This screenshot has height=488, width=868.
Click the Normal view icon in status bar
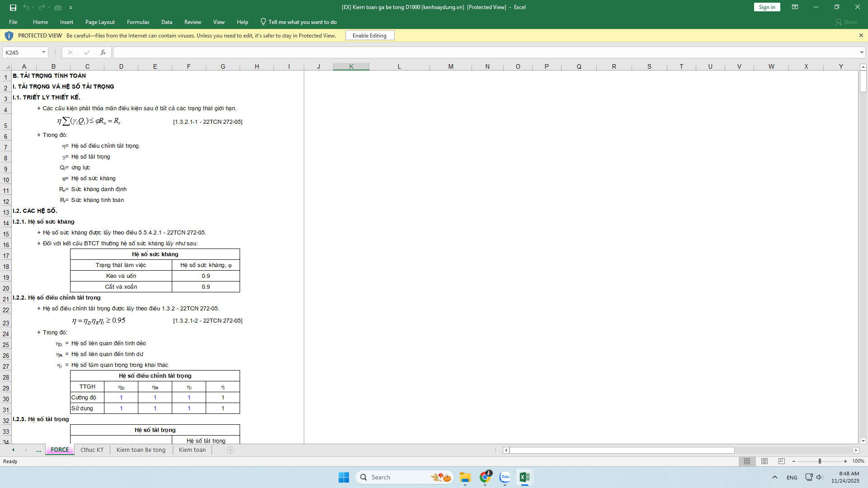[x=747, y=461]
